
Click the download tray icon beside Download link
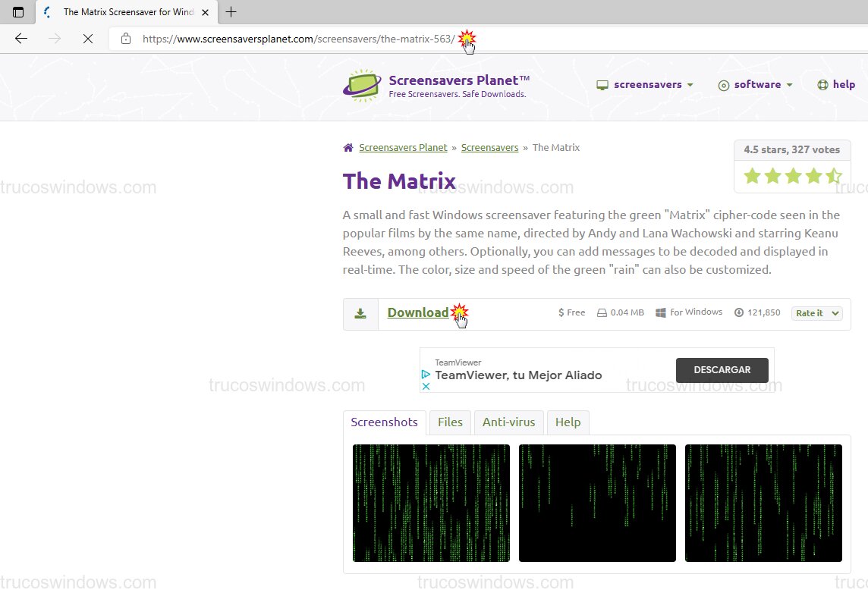[x=360, y=312]
